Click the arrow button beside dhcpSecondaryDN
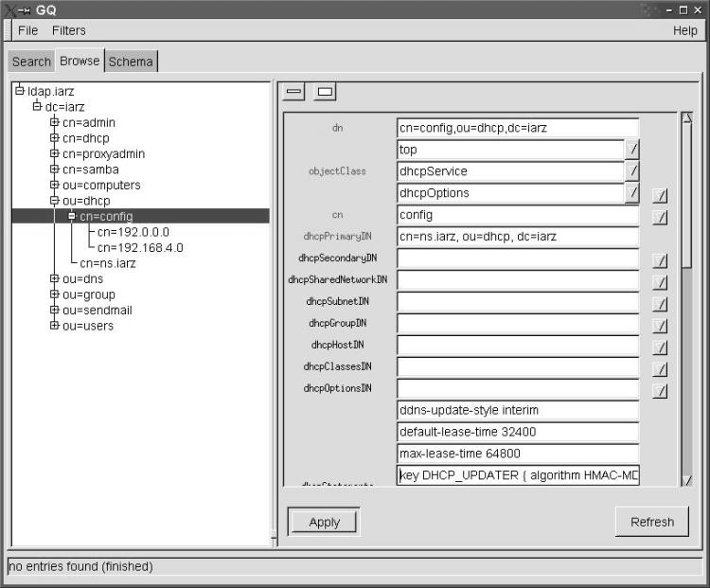Viewport: 710px width, 588px height. click(661, 260)
